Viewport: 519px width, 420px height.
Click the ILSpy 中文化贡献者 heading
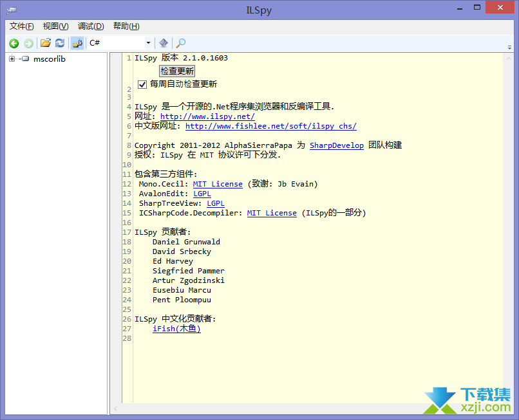(175, 319)
